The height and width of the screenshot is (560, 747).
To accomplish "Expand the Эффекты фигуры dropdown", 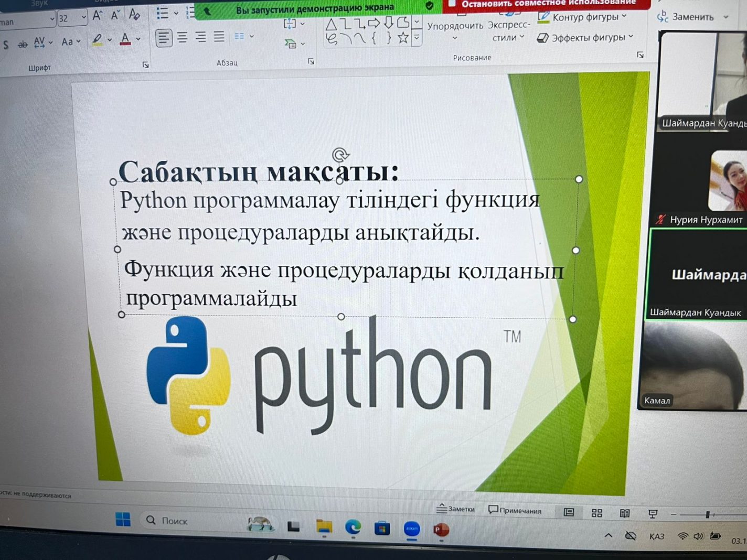I will pyautogui.click(x=631, y=37).
